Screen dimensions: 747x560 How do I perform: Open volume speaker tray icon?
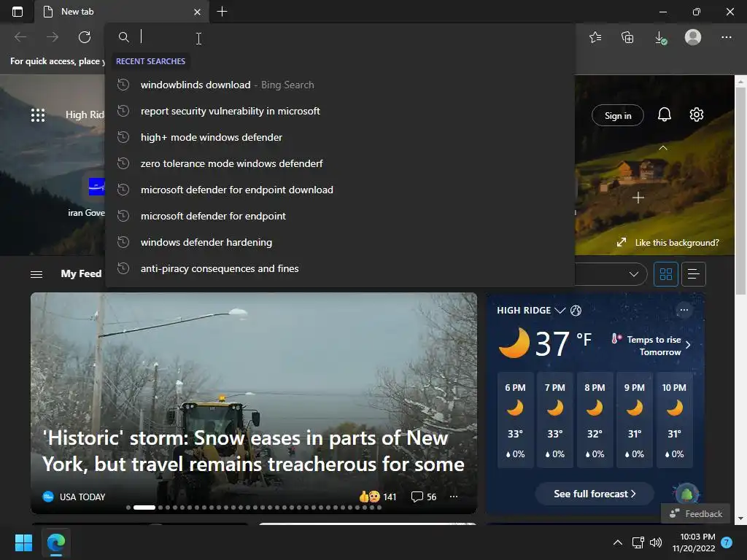(x=656, y=542)
